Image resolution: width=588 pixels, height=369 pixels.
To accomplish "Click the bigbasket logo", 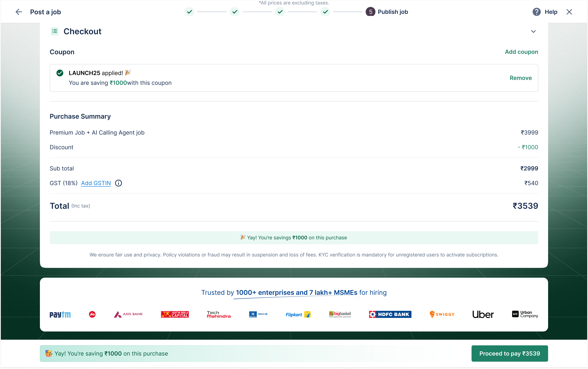I will [340, 314].
